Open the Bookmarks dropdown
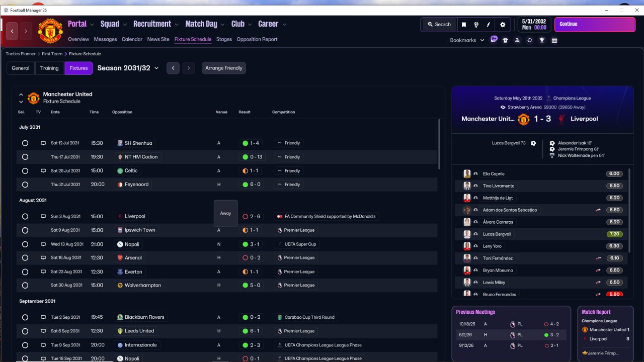644x362 pixels. tap(467, 40)
